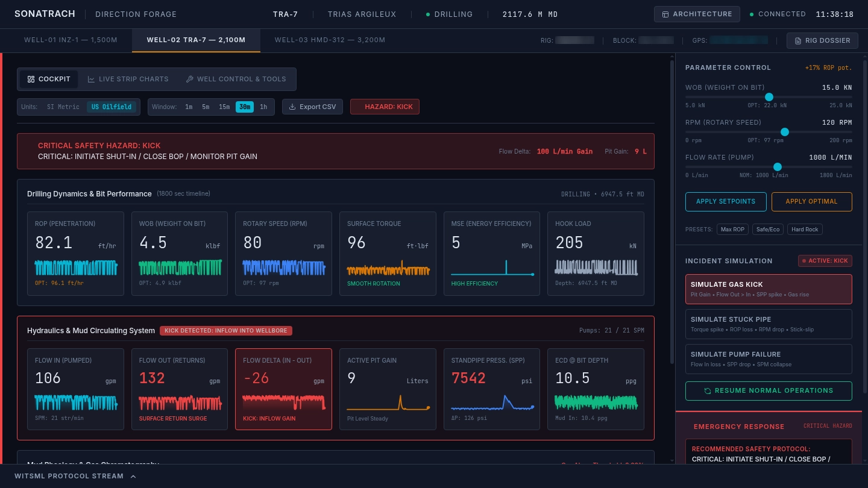Click the download icon on Export CSV
The width and height of the screenshot is (868, 488).
coord(293,107)
